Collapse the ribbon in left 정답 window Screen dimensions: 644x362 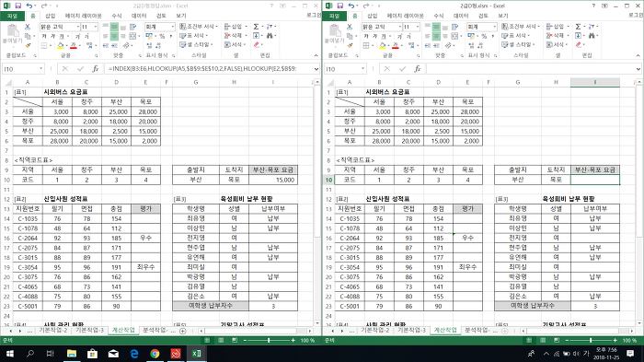pyautogui.click(x=316, y=55)
